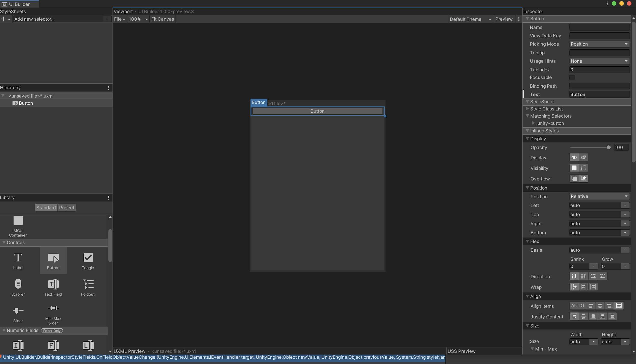Set Visibility to visible (solid square)

click(x=574, y=168)
